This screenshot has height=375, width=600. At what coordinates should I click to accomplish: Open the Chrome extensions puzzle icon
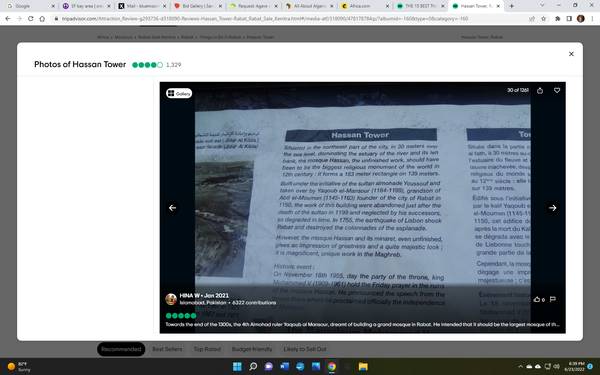pos(558,19)
